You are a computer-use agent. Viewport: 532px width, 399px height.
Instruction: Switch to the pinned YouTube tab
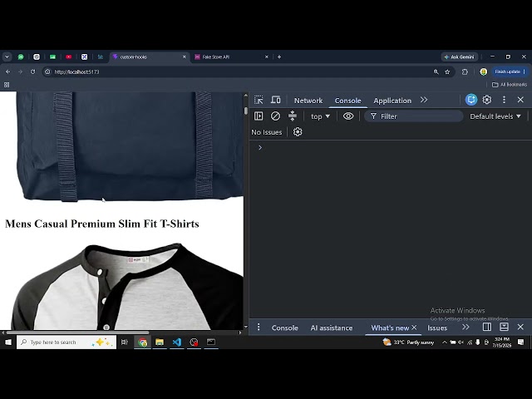pyautogui.click(x=68, y=57)
